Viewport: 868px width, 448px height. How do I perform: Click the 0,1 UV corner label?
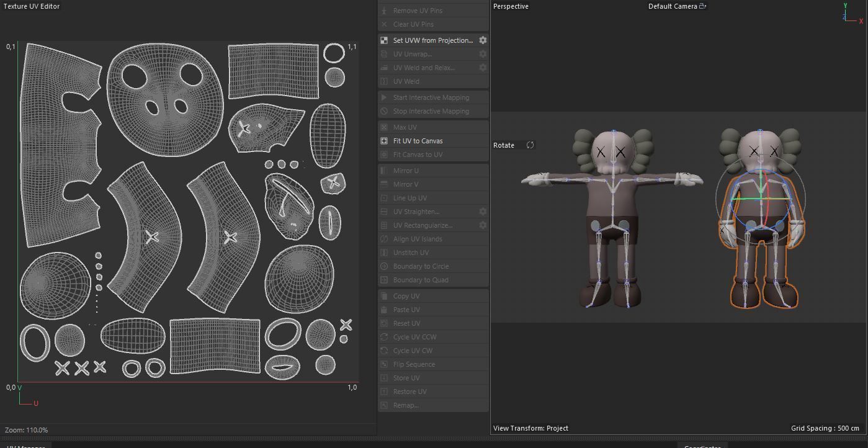[11, 47]
